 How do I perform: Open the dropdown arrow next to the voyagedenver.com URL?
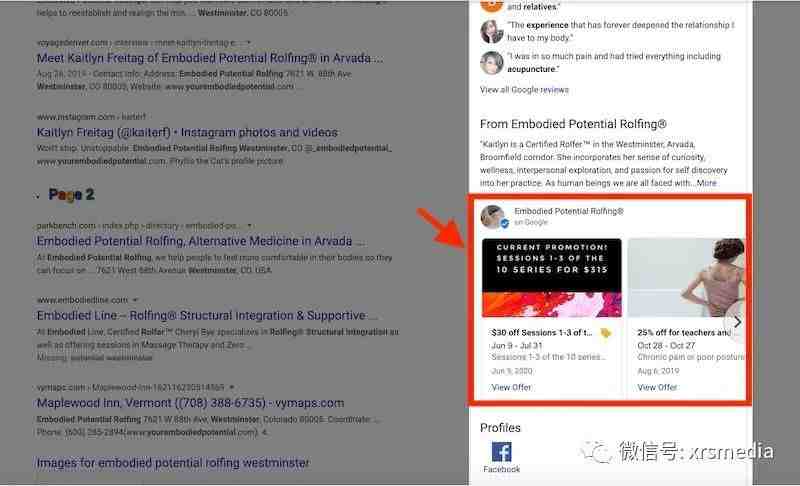pos(248,42)
